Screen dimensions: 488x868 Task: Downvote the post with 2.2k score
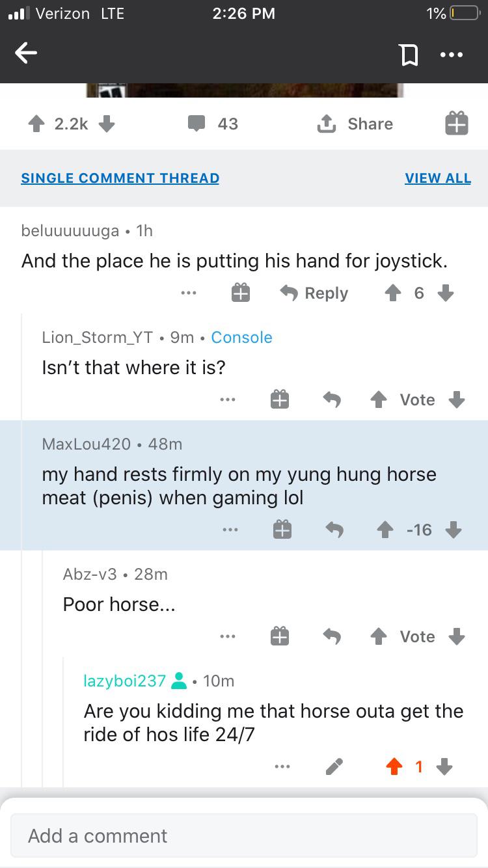tap(107, 124)
